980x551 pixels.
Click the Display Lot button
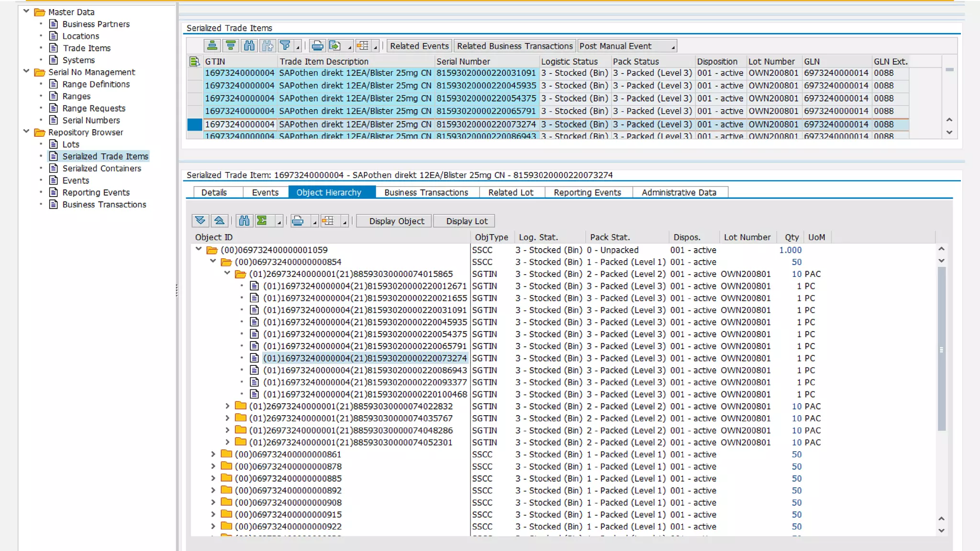click(467, 221)
